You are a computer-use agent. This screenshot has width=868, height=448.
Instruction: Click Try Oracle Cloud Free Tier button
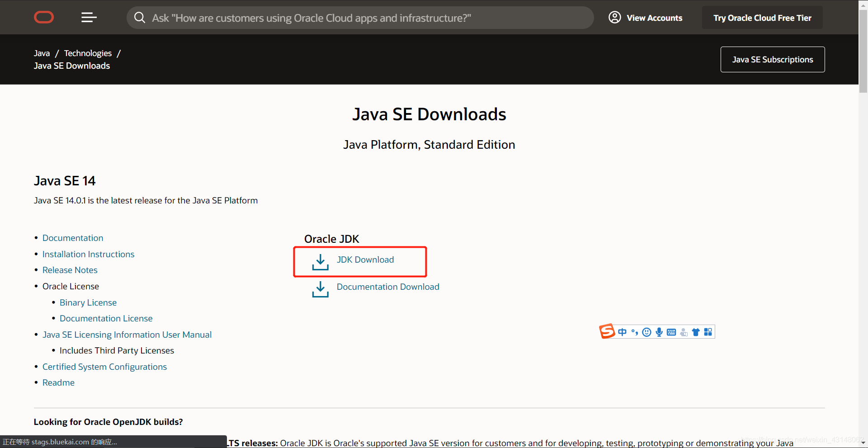[x=762, y=18]
